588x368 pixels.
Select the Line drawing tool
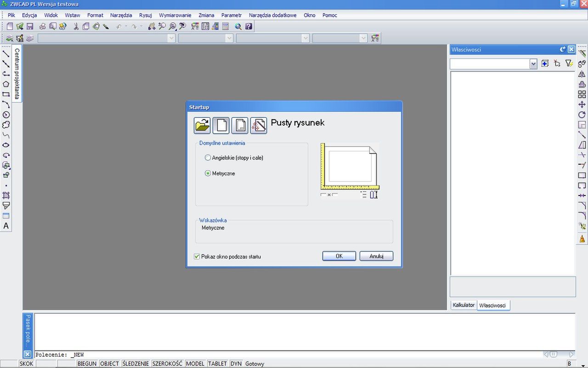click(x=6, y=54)
